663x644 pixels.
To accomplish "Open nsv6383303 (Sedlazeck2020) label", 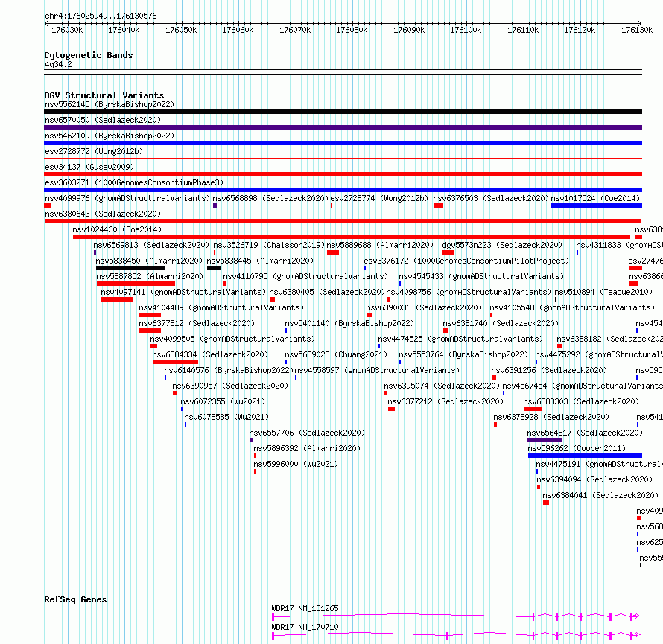I will 581,401.
